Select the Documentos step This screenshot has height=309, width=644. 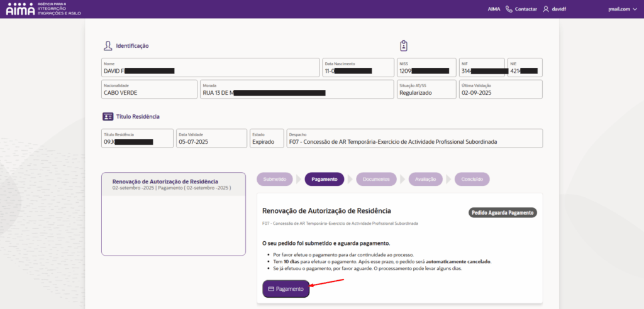coord(376,179)
